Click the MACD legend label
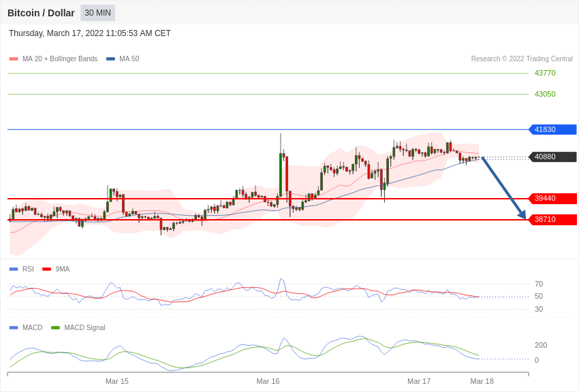The image size is (579, 392). pos(33,327)
